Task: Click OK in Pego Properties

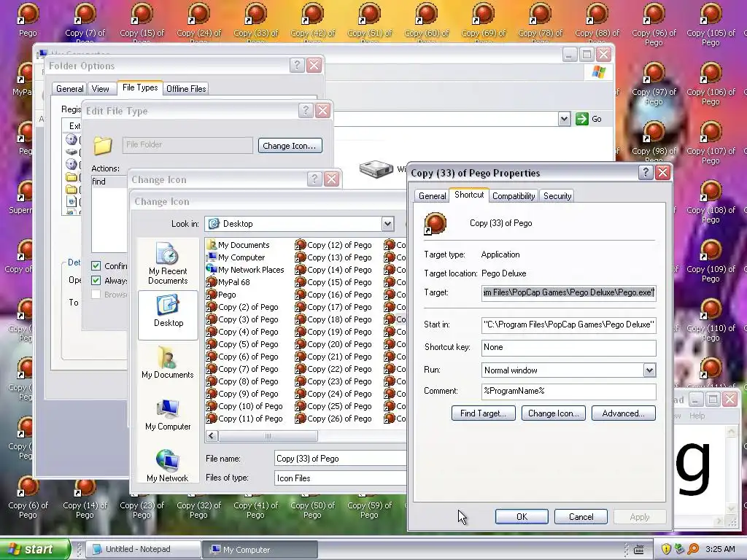Action: 522,517
